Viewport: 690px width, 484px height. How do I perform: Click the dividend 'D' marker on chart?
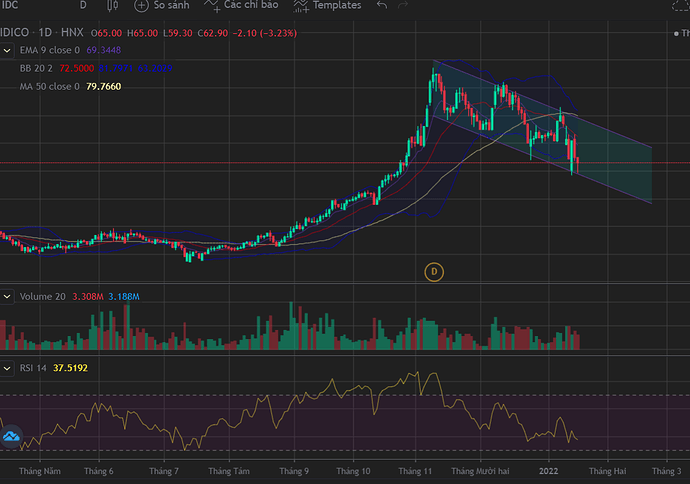(x=434, y=271)
